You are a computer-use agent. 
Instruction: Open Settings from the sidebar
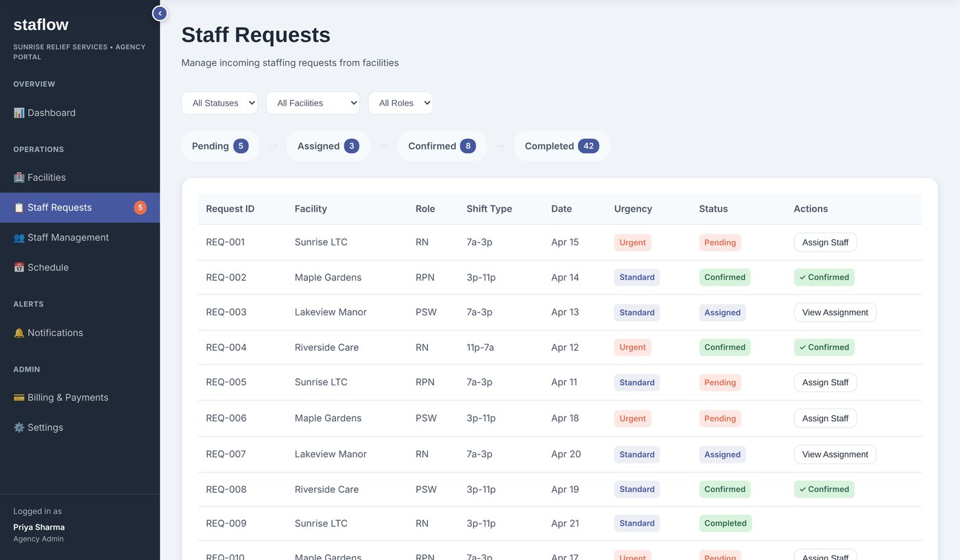coord(80,427)
